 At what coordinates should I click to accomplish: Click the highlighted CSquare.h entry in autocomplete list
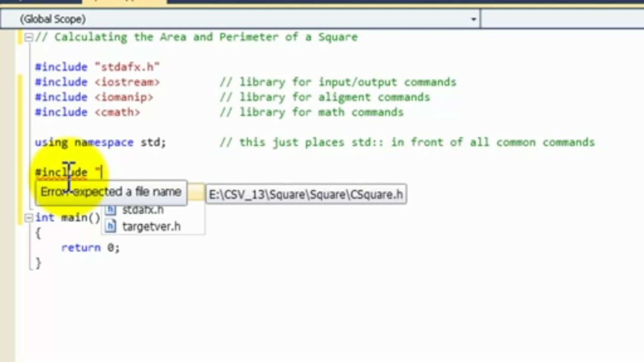(195, 192)
